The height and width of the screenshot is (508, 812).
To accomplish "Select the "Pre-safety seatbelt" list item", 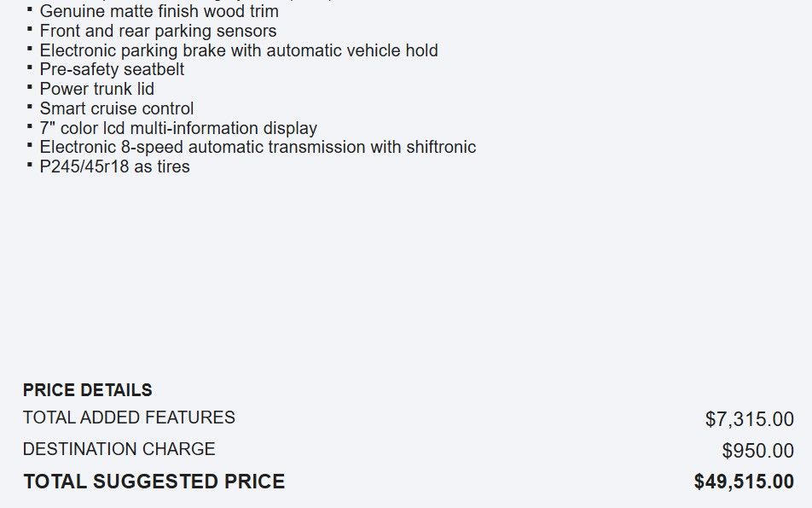I will [112, 70].
